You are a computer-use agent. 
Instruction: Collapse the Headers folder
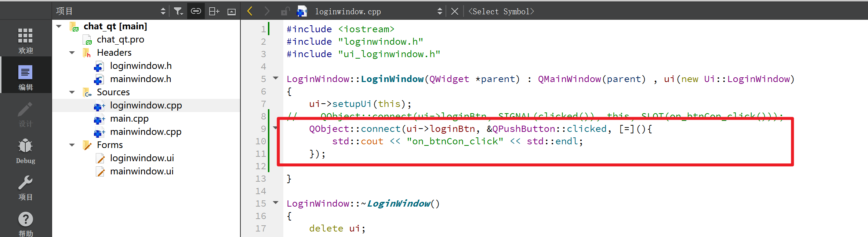point(72,53)
